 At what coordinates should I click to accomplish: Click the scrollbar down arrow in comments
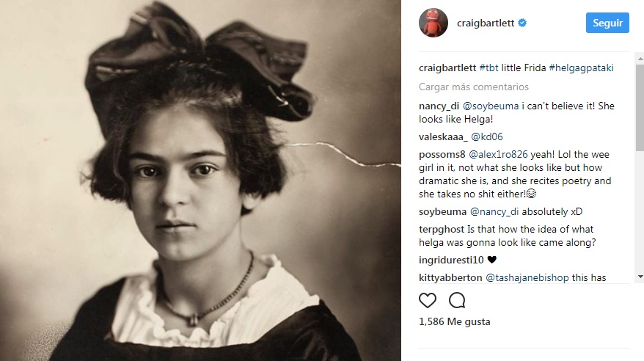(640, 277)
